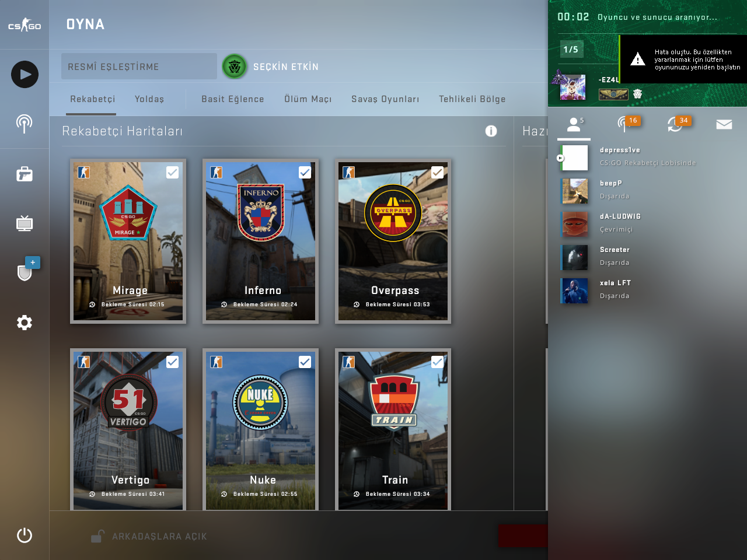The width and height of the screenshot is (747, 560).
Task: Switch to the Basit Eğlence tab
Action: pos(233,99)
